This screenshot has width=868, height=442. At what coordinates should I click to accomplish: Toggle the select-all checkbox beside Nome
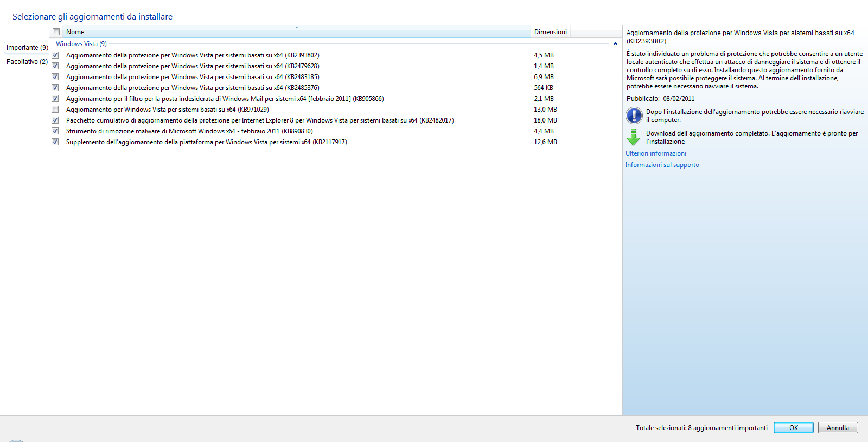(56, 32)
